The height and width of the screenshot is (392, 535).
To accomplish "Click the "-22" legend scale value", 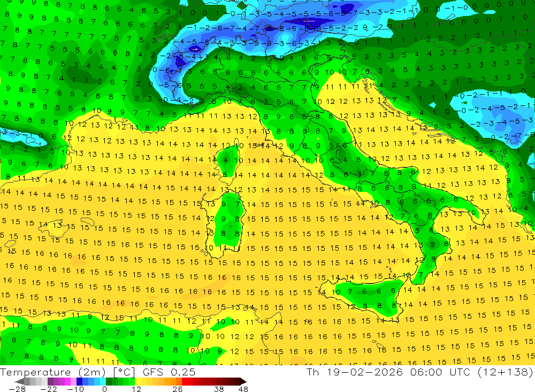I will point(49,389).
